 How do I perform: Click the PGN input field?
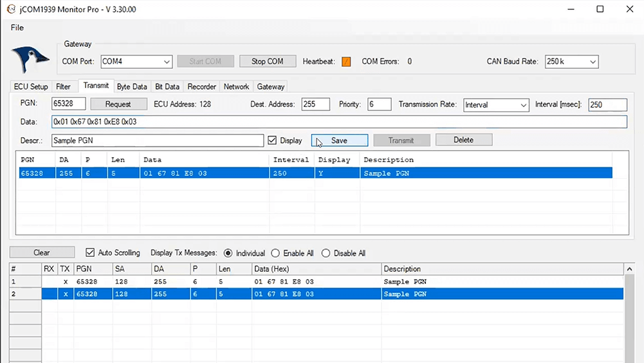pyautogui.click(x=69, y=104)
